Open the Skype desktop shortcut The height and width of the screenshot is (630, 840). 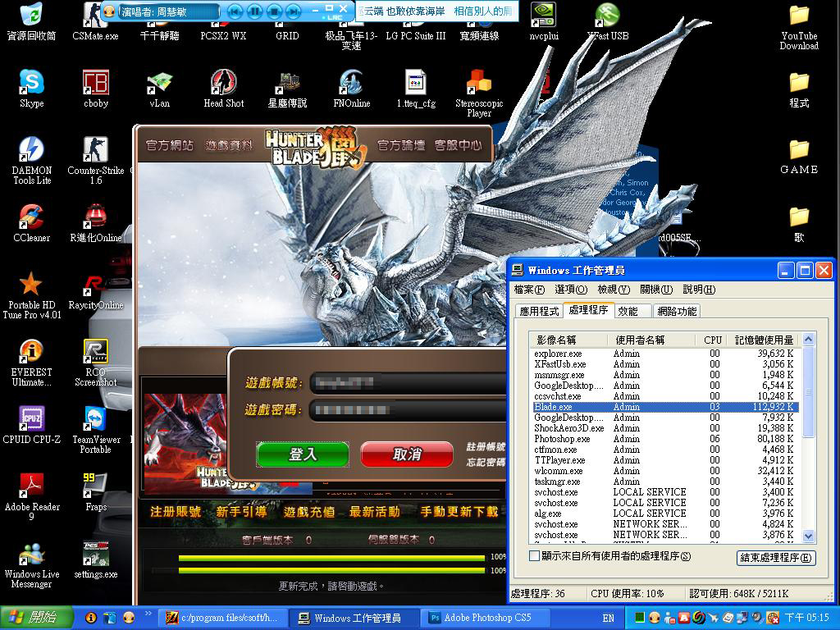31,82
